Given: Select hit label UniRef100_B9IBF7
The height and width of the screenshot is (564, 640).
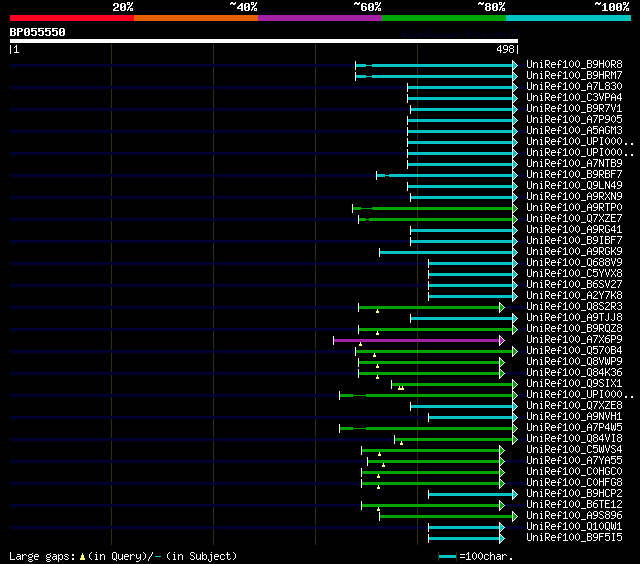Looking at the screenshot, I should click(x=574, y=241).
